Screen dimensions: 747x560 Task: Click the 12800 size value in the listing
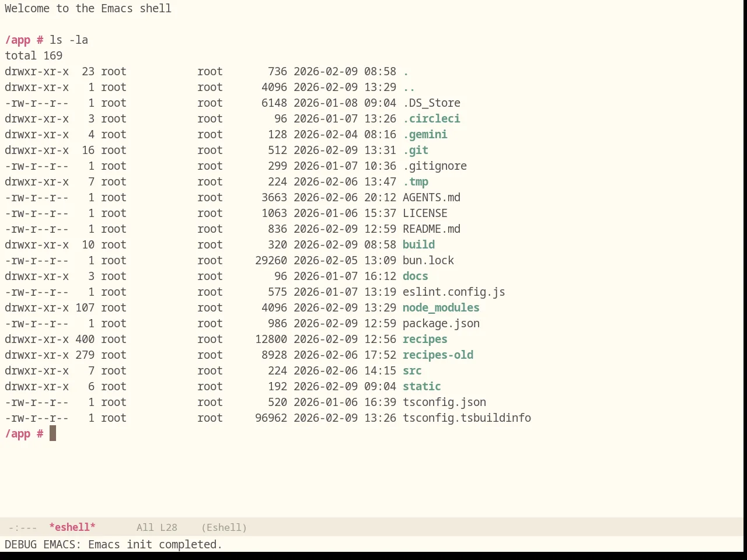[x=271, y=339]
